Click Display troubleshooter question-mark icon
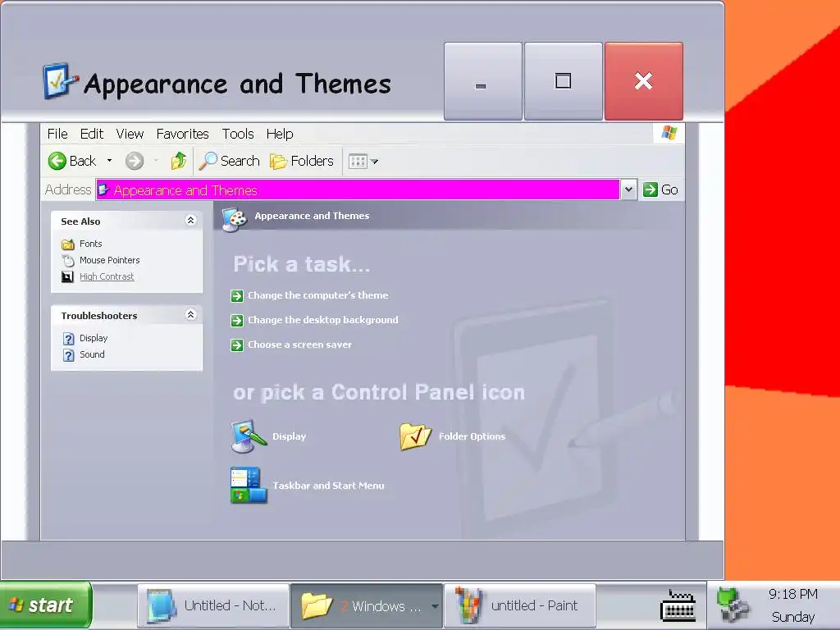 [68, 339]
